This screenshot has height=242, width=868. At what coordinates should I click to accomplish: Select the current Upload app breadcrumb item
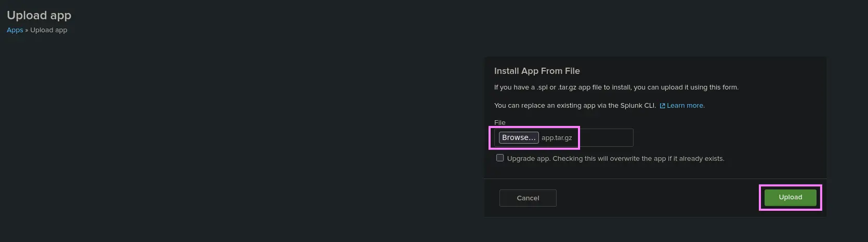click(49, 30)
